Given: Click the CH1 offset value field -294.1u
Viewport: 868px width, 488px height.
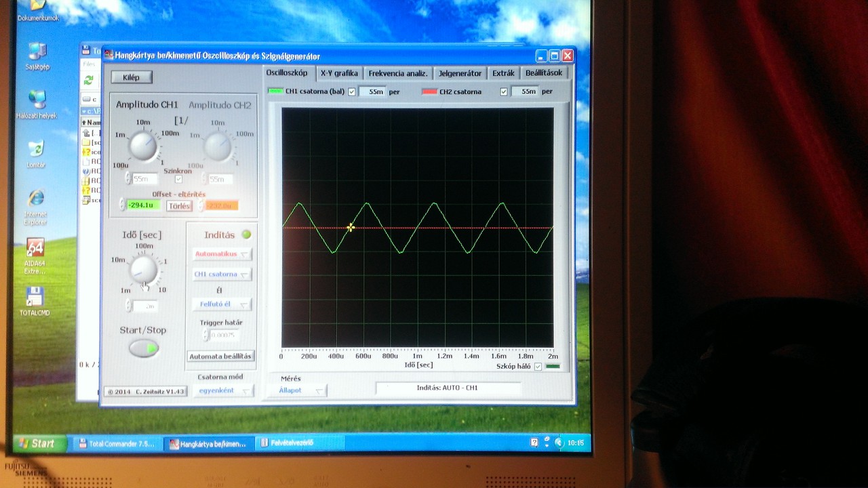Looking at the screenshot, I should (144, 205).
